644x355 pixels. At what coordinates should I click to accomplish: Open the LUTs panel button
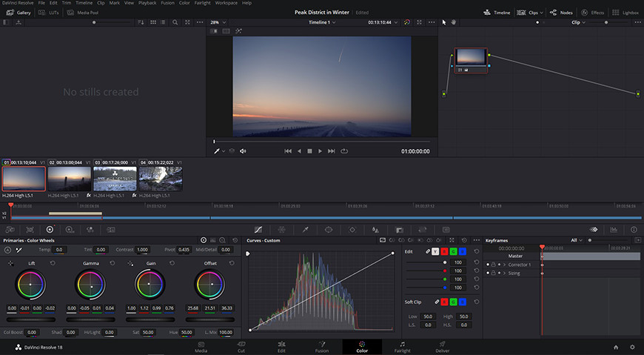click(x=48, y=13)
